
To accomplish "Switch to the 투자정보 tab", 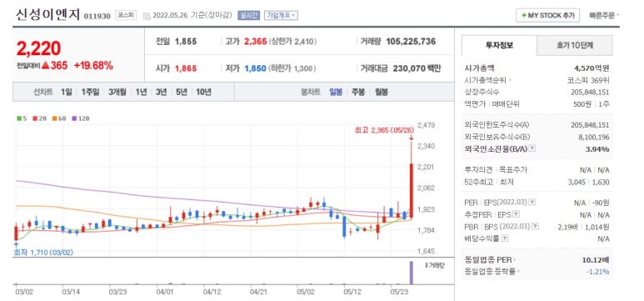I will point(499,45).
